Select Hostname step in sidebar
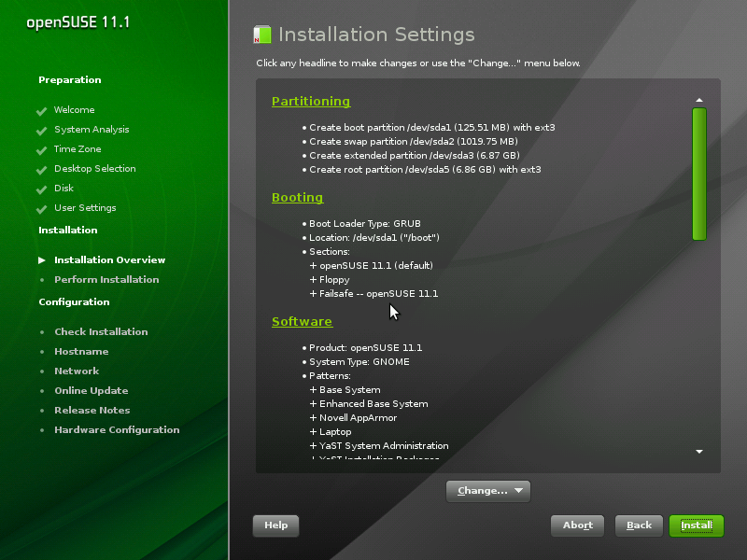Screen dimensions: 747x560 [81, 352]
